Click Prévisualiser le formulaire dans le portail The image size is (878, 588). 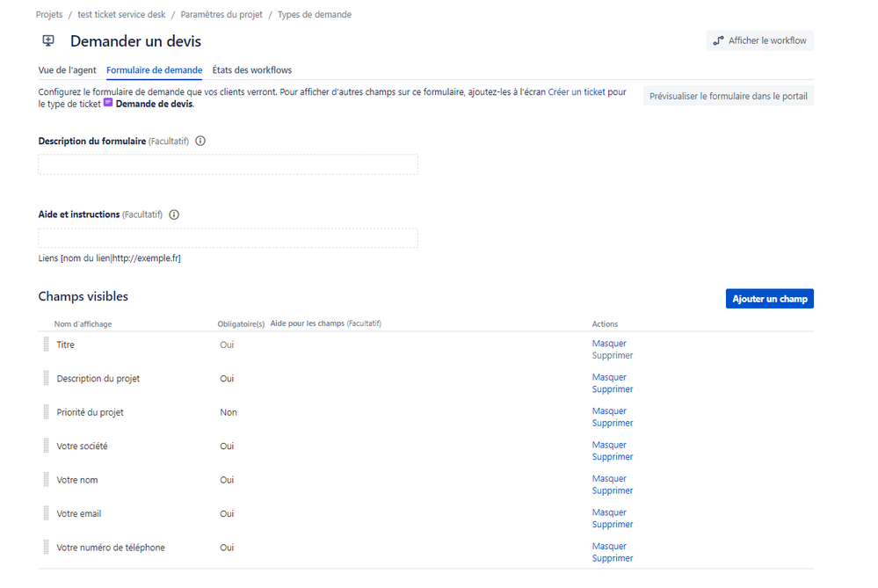point(728,96)
